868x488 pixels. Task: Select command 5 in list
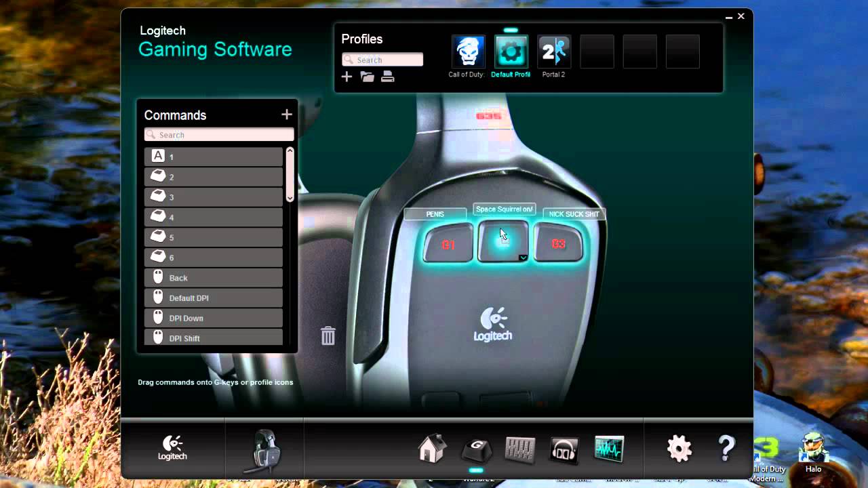coord(213,238)
